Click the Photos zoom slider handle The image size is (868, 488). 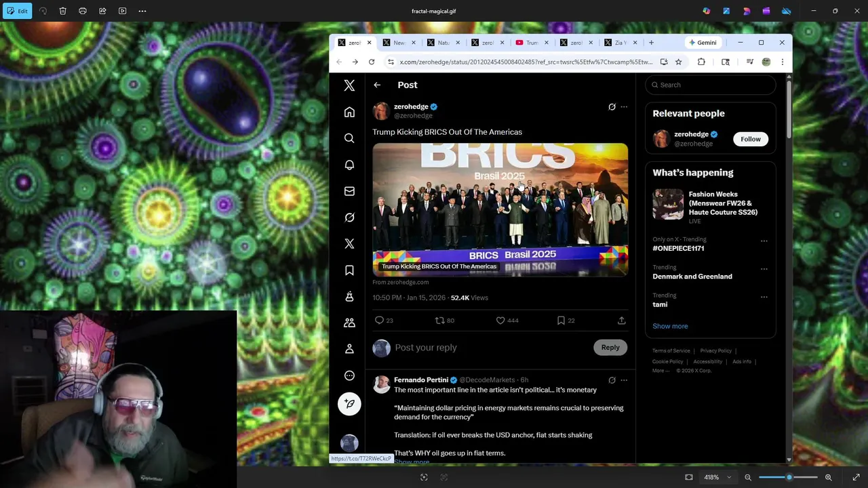coord(789,477)
